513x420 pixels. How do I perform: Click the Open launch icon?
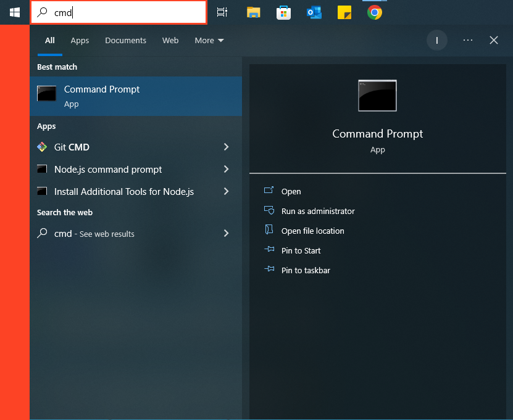[x=269, y=190]
